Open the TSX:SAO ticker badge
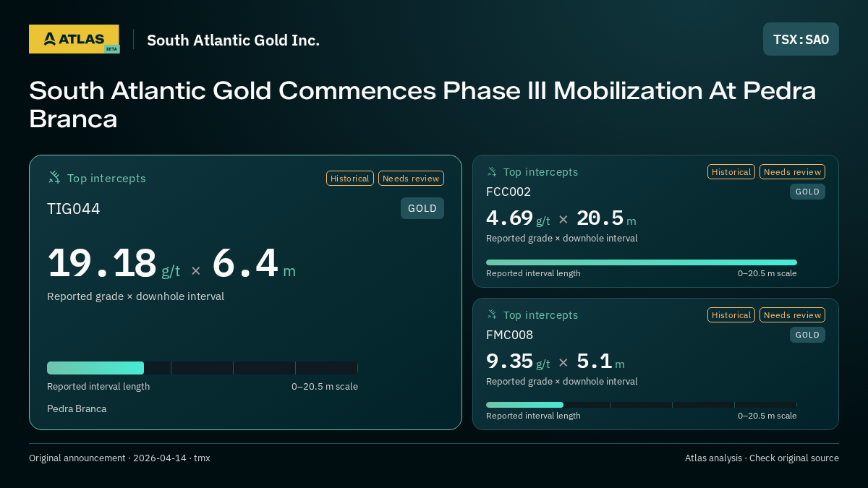 801,39
